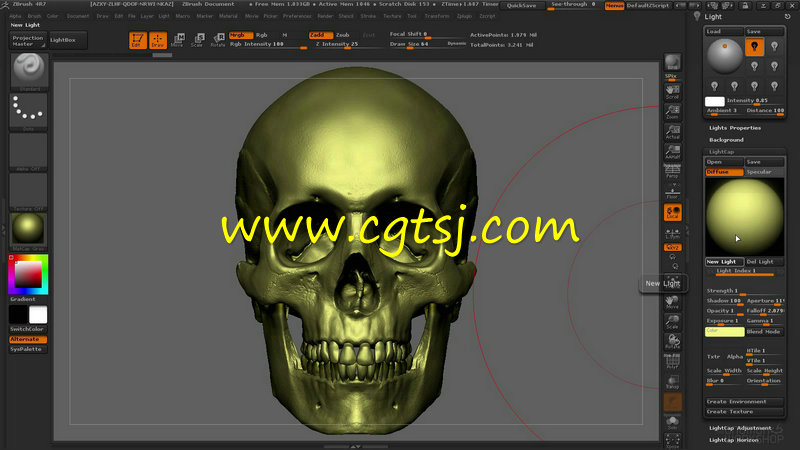This screenshot has height=450, width=800.
Task: Open the Projection Master button
Action: pos(28,41)
